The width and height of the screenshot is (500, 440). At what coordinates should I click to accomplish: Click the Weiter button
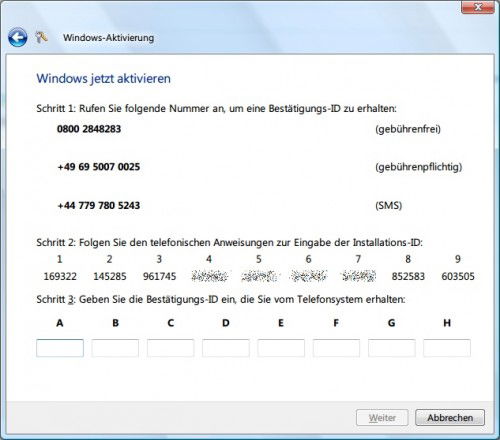click(382, 418)
